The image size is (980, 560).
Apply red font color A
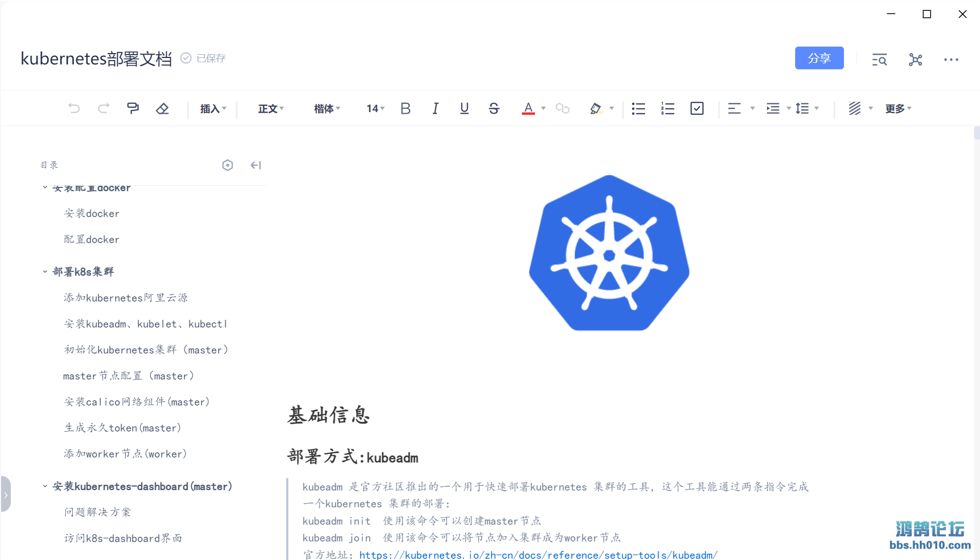(x=528, y=108)
